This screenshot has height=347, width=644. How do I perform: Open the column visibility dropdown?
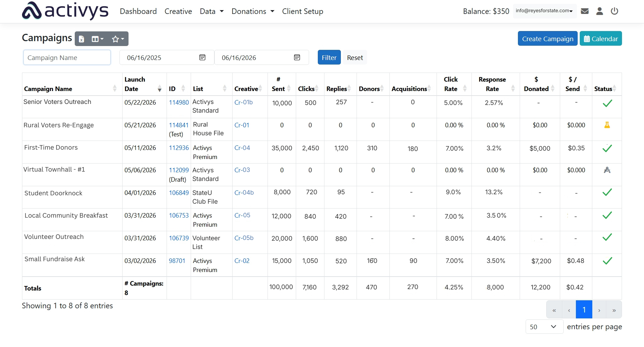97,39
